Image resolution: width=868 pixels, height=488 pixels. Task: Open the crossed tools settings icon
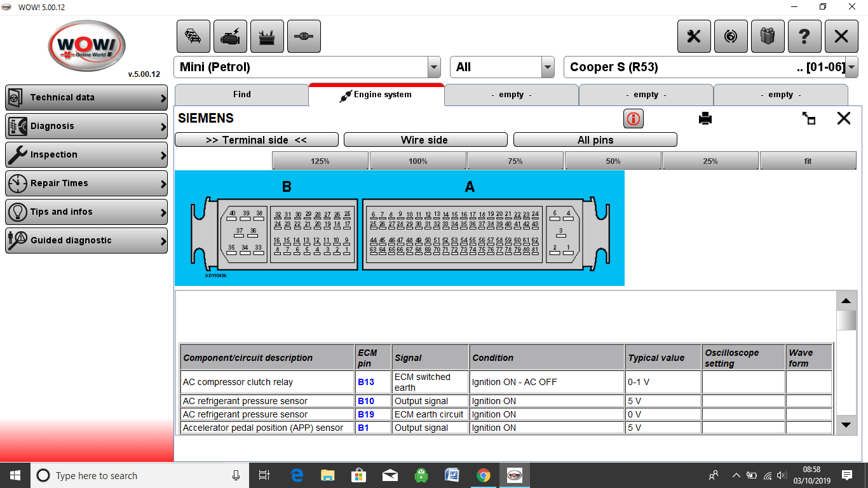[694, 36]
